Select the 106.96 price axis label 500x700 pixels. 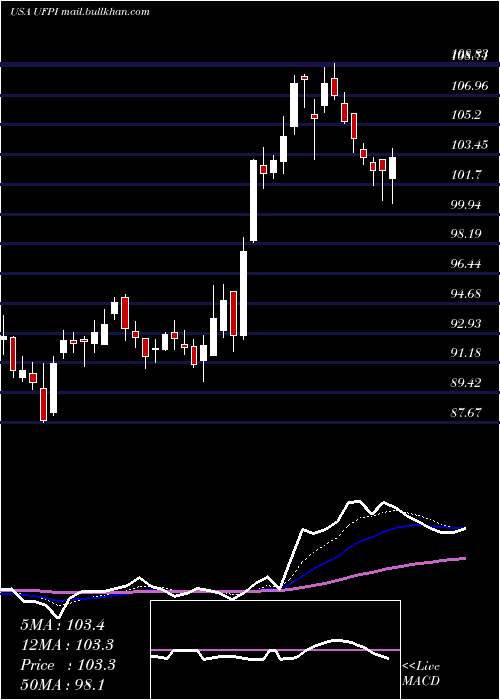click(469, 86)
